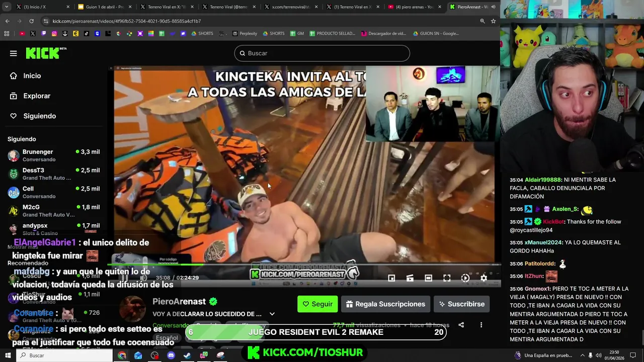Switch to the 'Guion 1 de abril' tab
Viewport: 644px width, 362px height.
pyautogui.click(x=105, y=7)
